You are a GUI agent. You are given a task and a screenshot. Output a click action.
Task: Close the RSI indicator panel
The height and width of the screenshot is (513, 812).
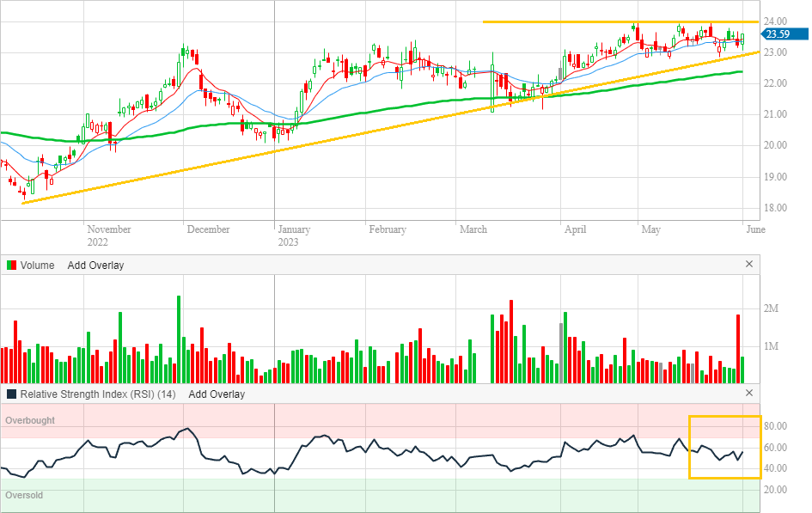pos(748,394)
